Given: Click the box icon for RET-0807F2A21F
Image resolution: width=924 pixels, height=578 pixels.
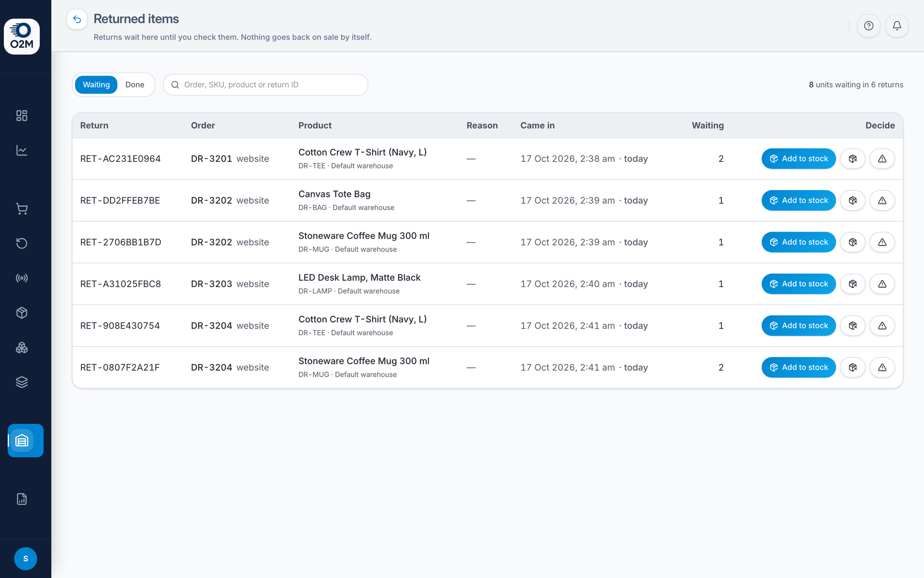Looking at the screenshot, I should [x=853, y=368].
